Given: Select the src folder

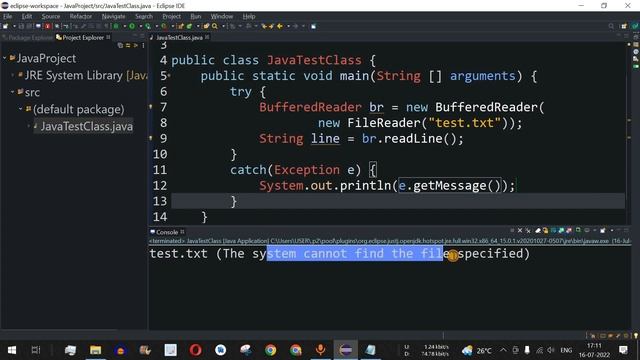Looking at the screenshot, I should [32, 92].
